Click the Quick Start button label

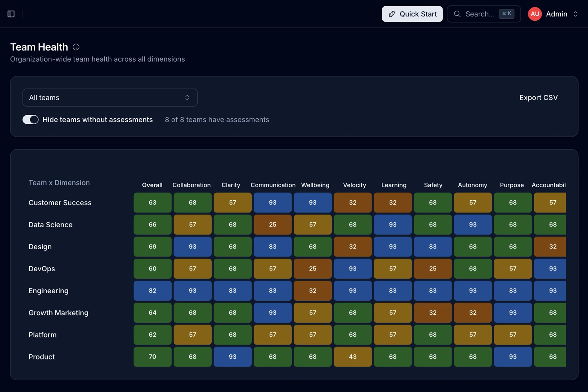coord(418,14)
